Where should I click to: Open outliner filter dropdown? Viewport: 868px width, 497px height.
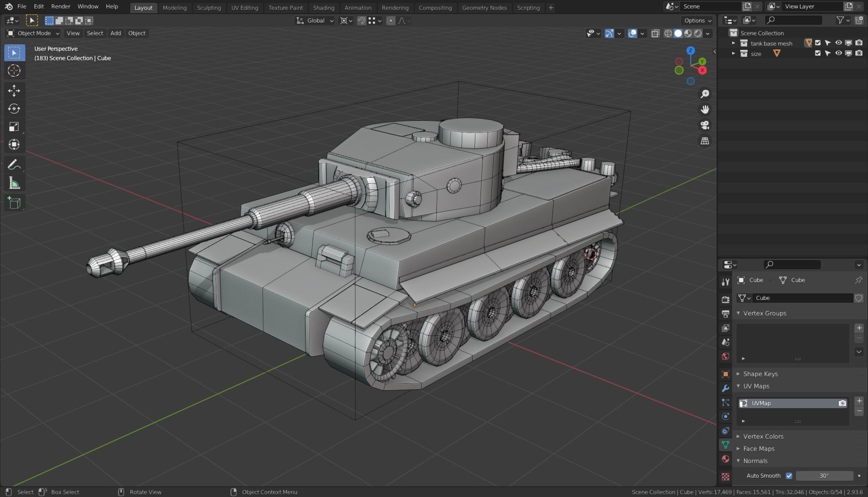[843, 20]
